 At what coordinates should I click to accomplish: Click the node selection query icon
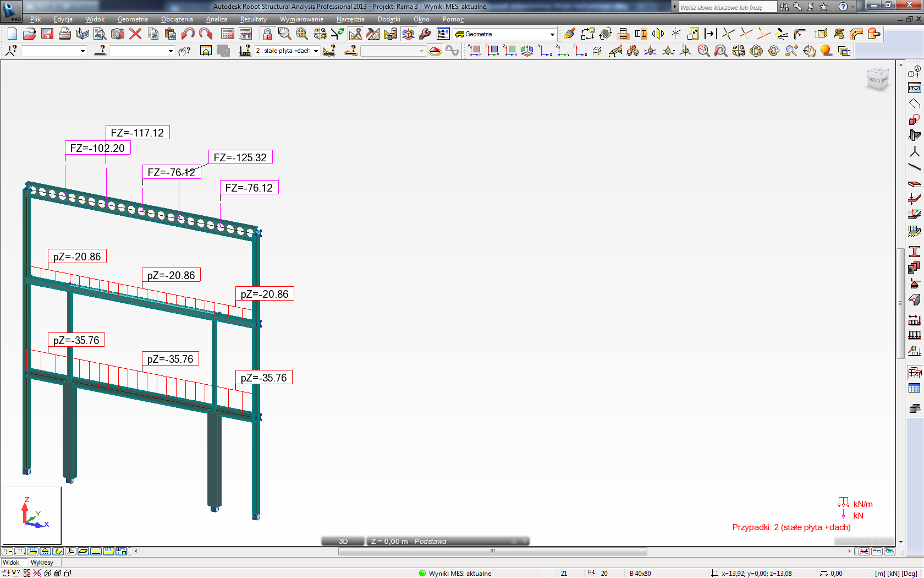click(11, 51)
